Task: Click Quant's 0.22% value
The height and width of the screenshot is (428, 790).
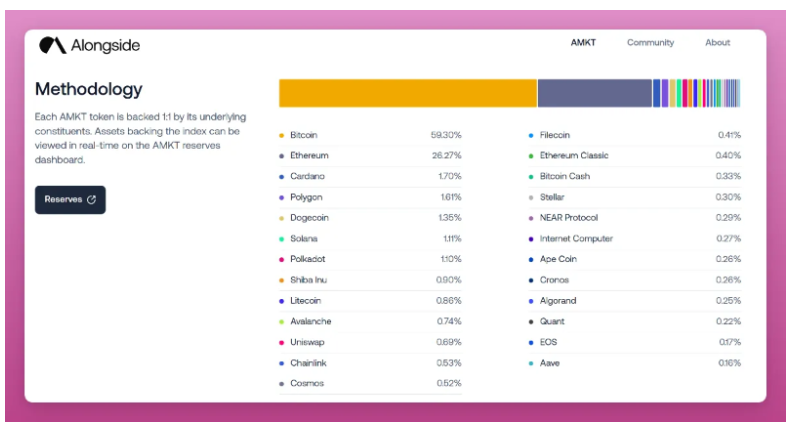Action: tap(728, 321)
